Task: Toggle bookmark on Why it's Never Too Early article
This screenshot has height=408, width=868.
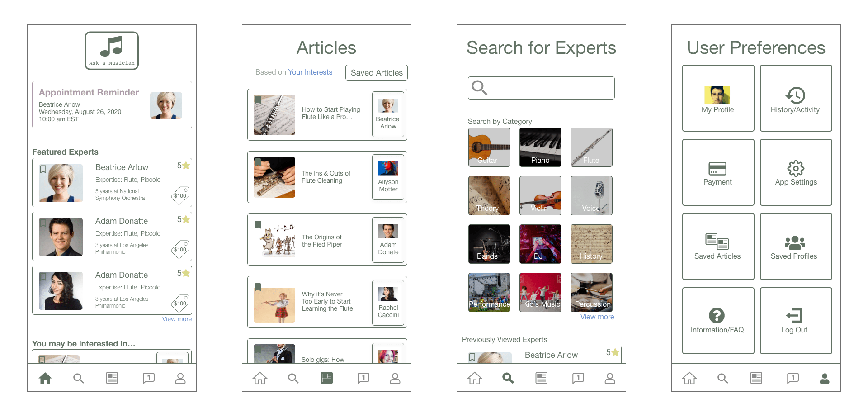Action: tap(258, 287)
